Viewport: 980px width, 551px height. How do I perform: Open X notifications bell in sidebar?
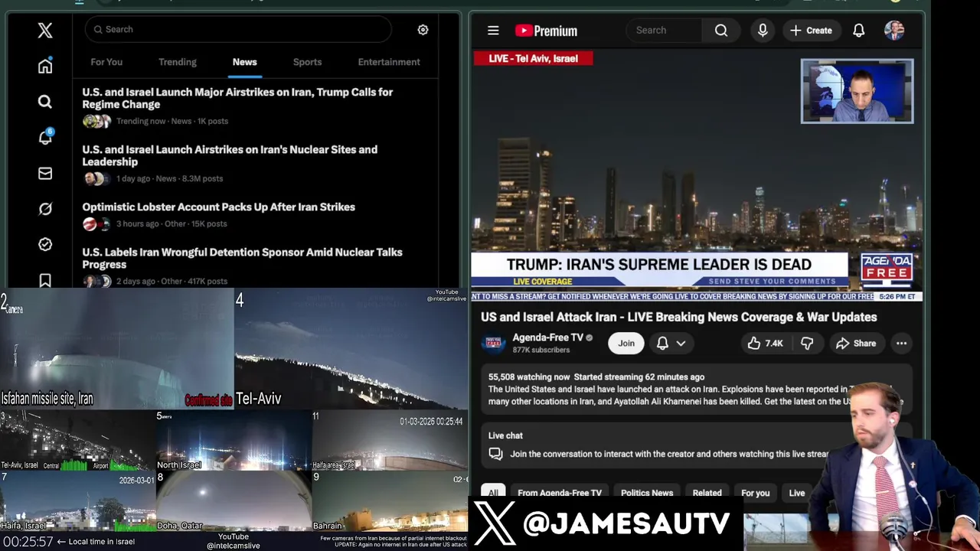point(45,137)
